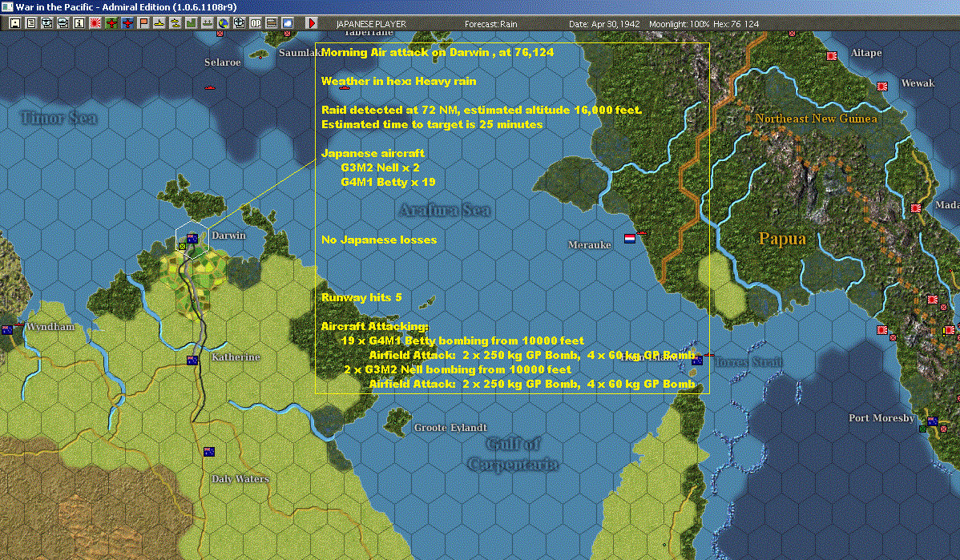
Task: Click the double yellow ships toolbar icon
Action: [x=175, y=23]
